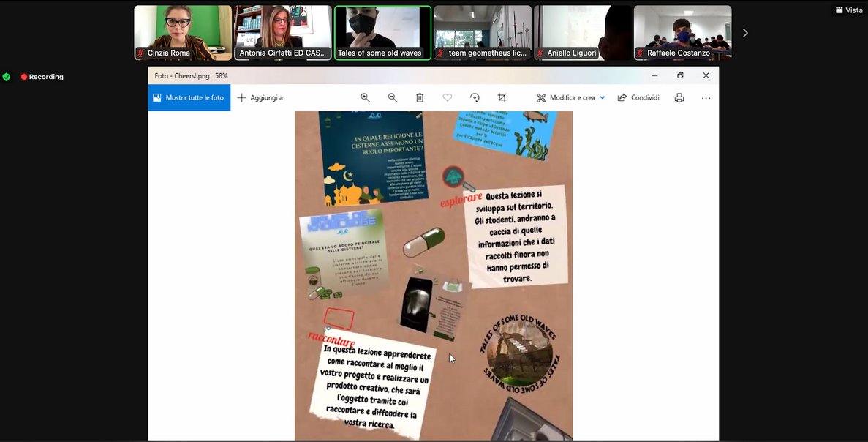Close the Foto window

tap(706, 75)
